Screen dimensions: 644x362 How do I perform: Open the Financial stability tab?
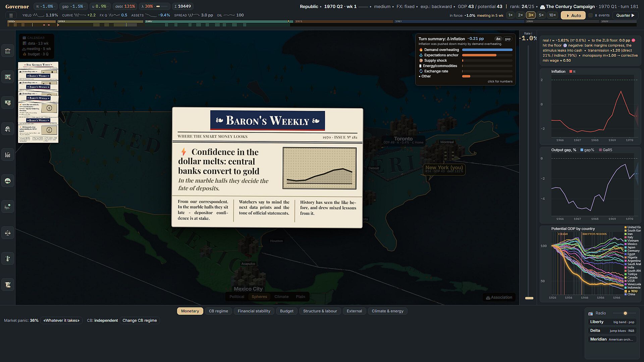[254, 311]
